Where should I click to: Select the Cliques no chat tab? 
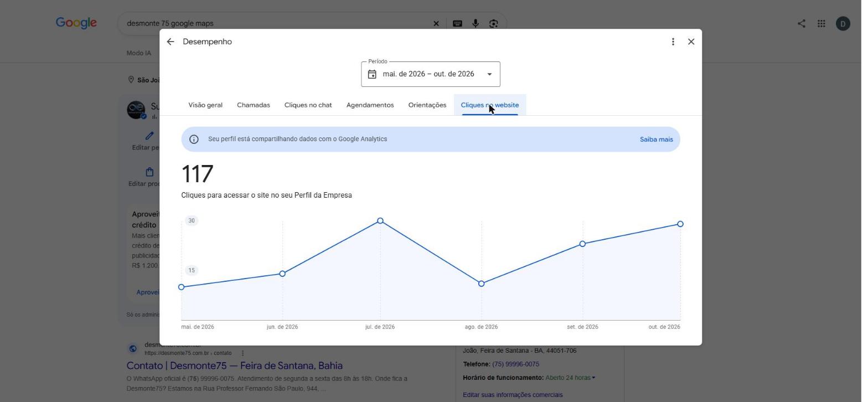(x=308, y=105)
